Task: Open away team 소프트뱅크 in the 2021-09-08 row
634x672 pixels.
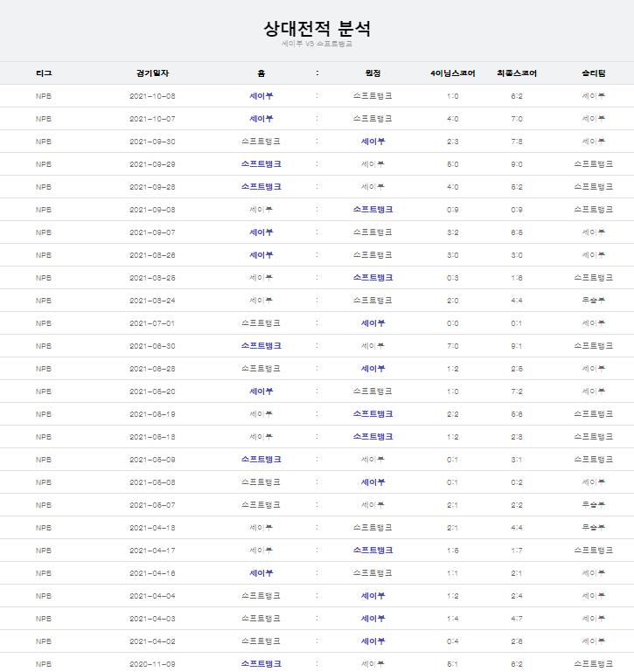Action: coord(373,210)
